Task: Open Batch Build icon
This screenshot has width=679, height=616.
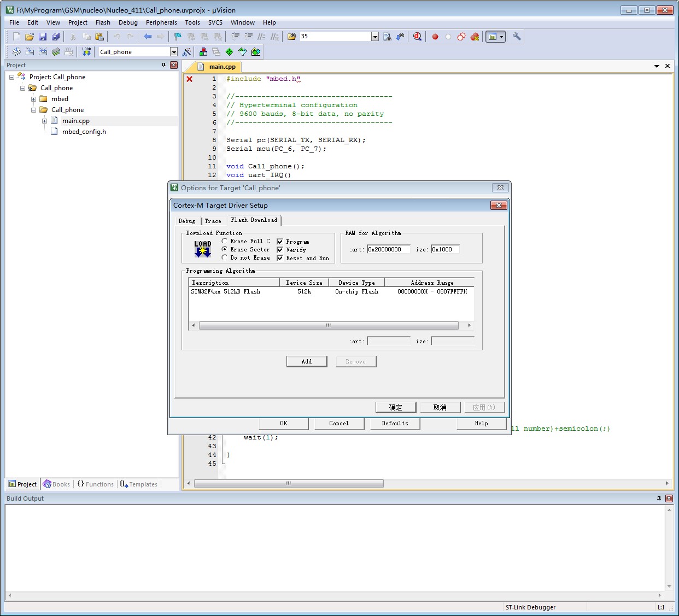Action: 56,52
